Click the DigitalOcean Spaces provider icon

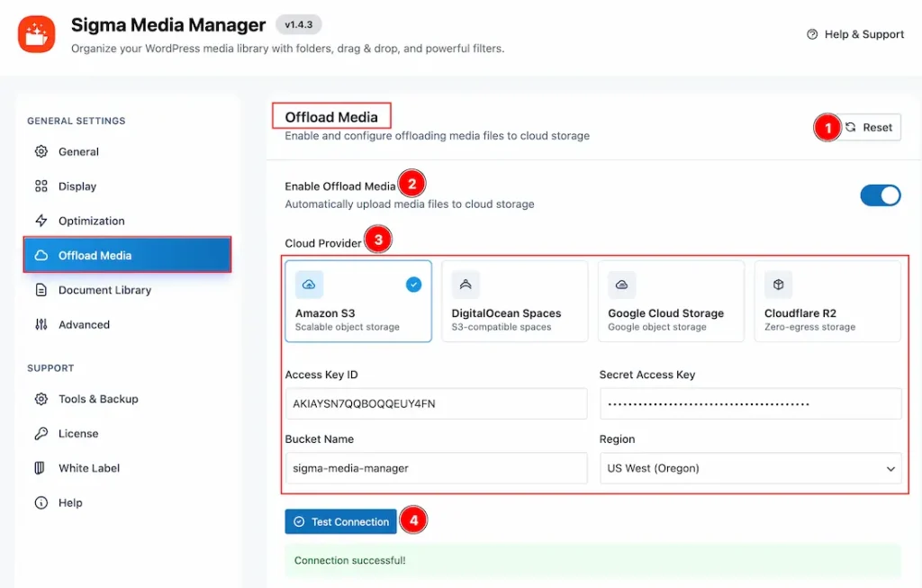point(466,285)
